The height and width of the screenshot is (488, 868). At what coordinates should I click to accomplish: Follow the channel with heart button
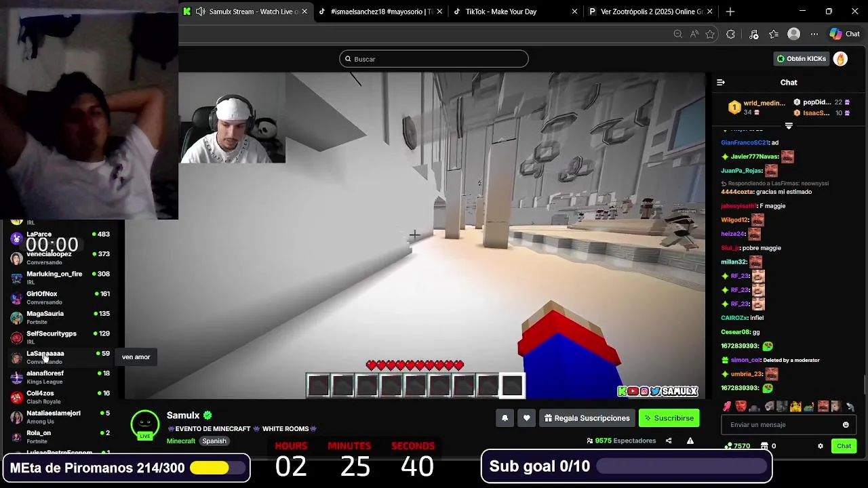526,418
